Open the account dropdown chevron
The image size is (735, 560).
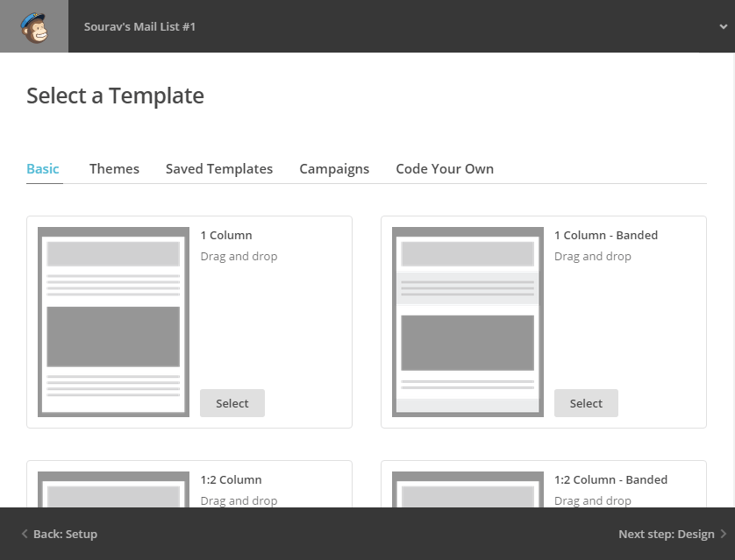click(724, 26)
